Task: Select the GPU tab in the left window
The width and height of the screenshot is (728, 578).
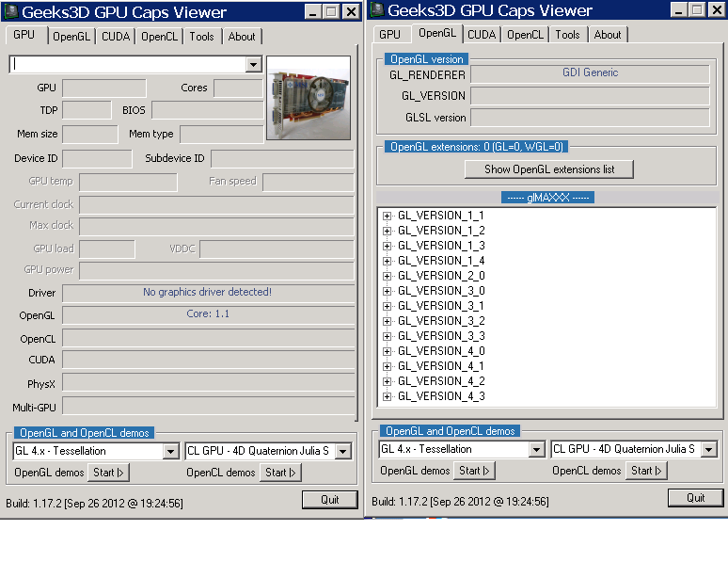Action: [x=24, y=36]
